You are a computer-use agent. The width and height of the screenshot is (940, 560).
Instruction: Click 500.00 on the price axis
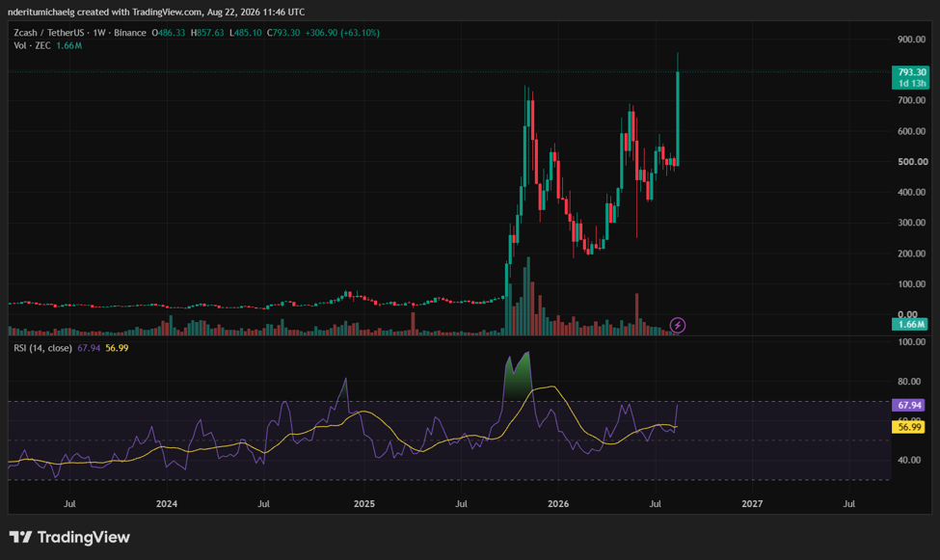coord(912,162)
